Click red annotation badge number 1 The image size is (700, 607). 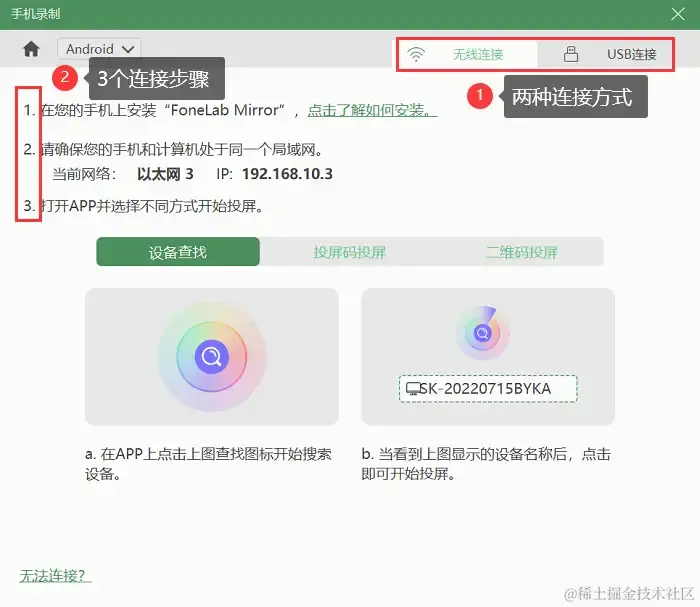click(x=480, y=96)
